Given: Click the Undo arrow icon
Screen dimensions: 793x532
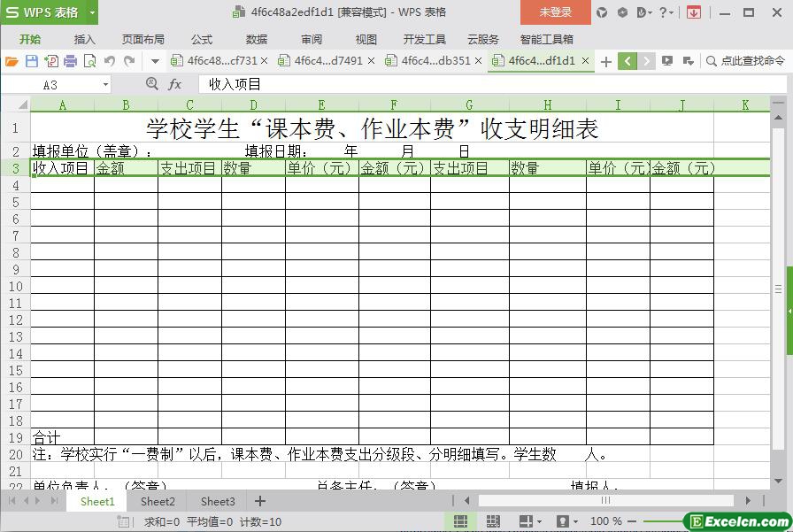Looking at the screenshot, I should pyautogui.click(x=110, y=61).
